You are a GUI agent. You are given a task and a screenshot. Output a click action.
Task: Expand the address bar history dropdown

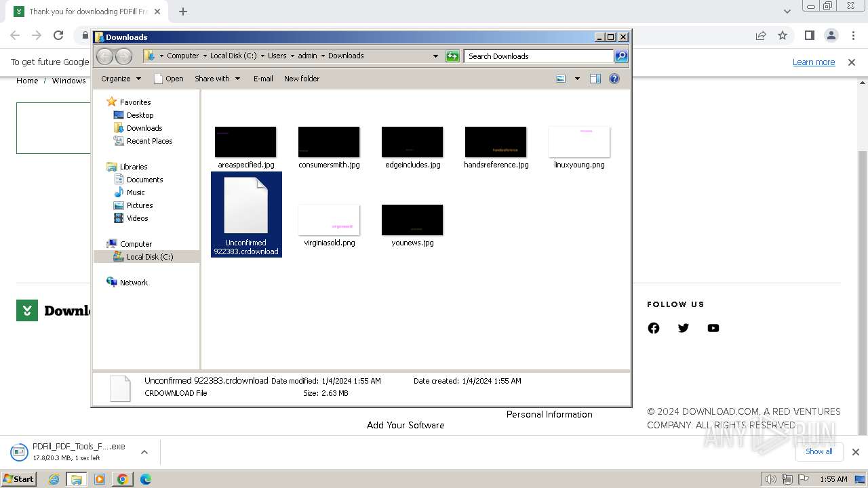(x=435, y=56)
